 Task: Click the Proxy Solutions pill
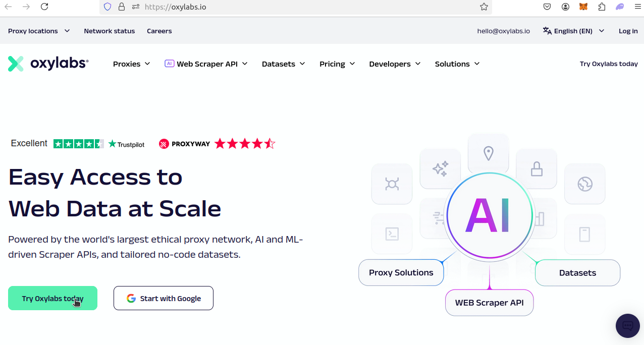tap(401, 272)
